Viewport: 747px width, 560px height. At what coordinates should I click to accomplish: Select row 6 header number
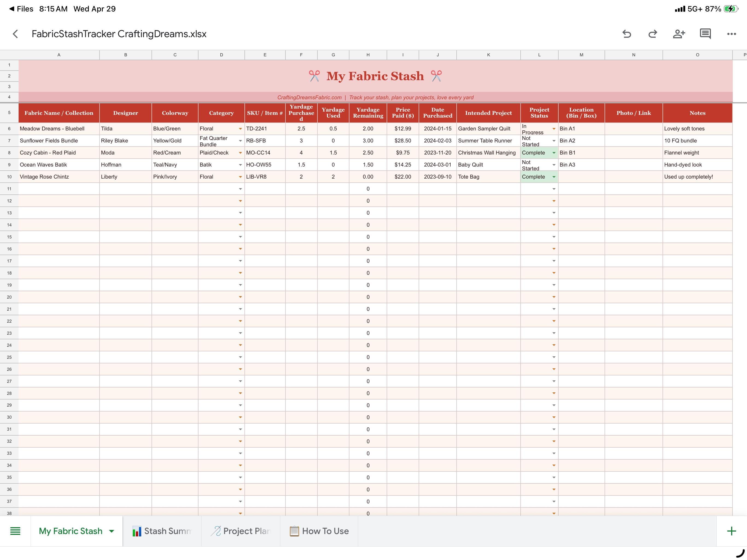9,129
